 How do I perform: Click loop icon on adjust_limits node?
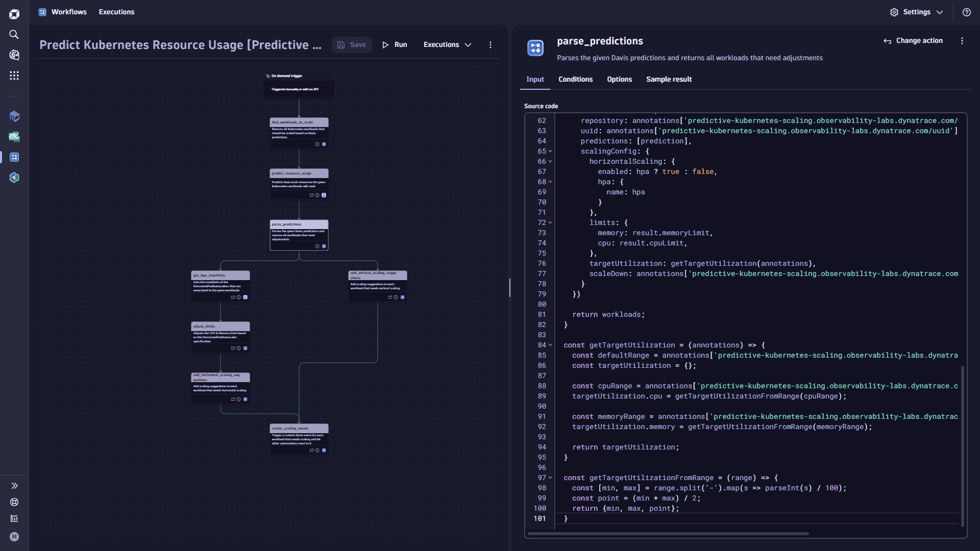[233, 348]
